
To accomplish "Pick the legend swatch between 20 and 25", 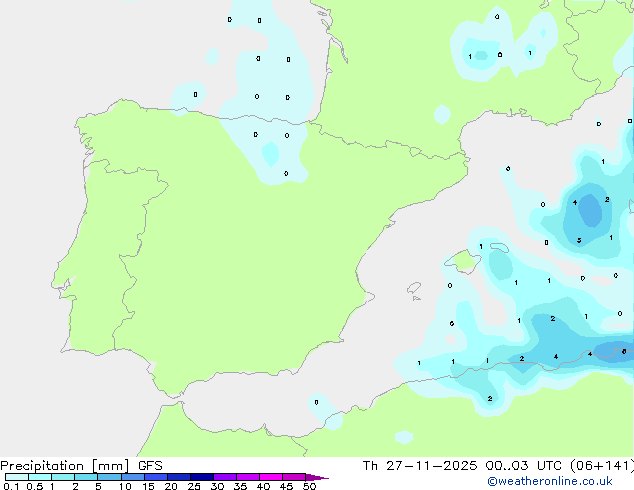I will pos(179,477).
